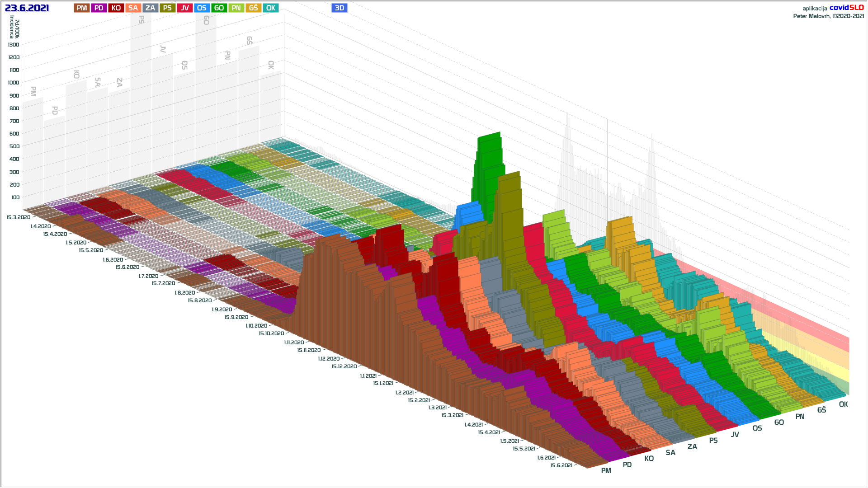868x488 pixels.
Task: Click the OK axis label at bottom right
Action: click(843, 404)
